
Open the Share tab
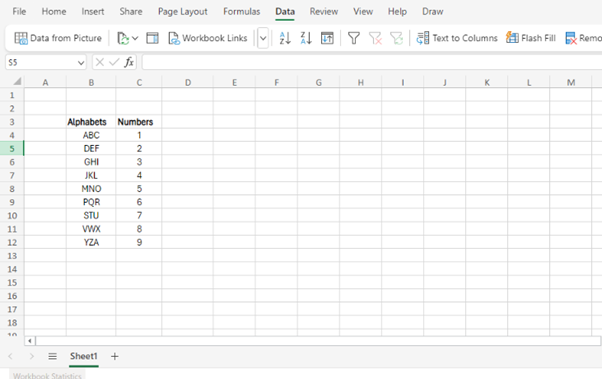pos(131,12)
